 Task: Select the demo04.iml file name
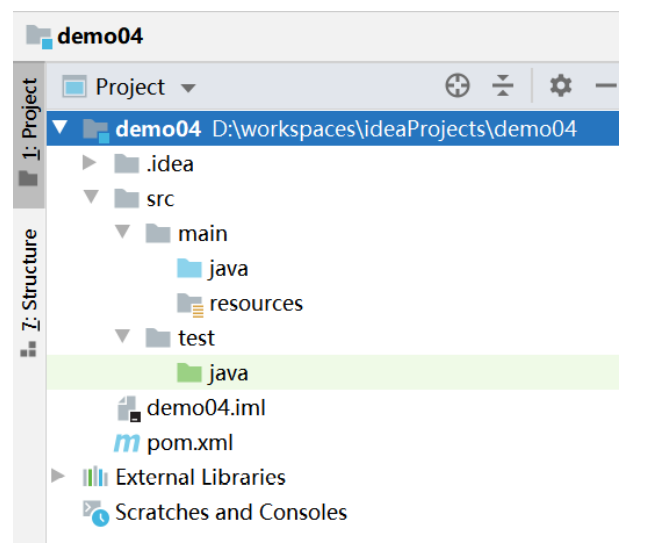(206, 407)
